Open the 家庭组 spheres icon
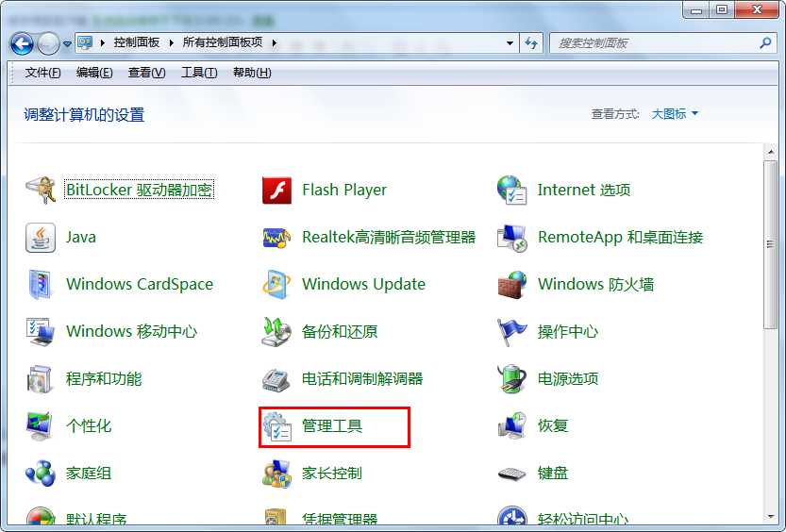This screenshot has width=786, height=532. click(41, 474)
